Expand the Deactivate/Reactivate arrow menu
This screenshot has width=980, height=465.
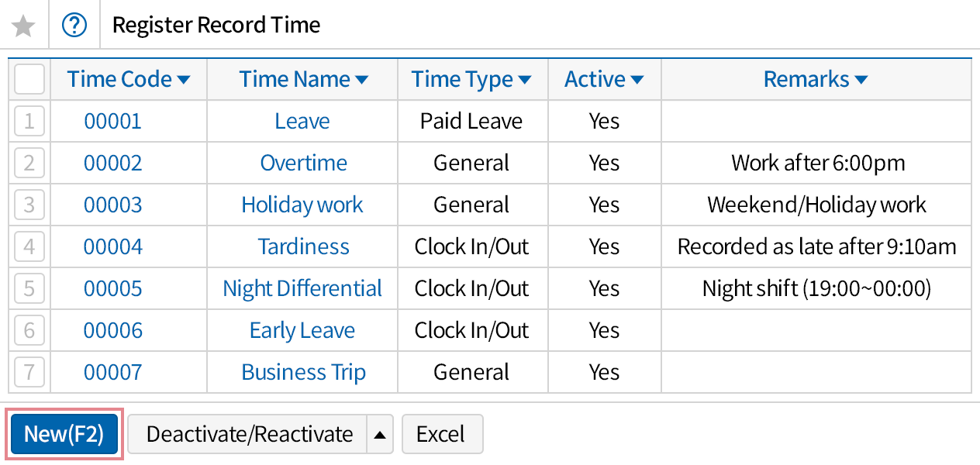pos(379,435)
